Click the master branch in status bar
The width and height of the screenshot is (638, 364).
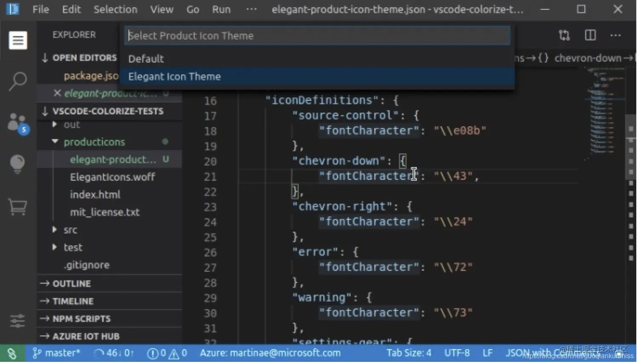(x=57, y=353)
